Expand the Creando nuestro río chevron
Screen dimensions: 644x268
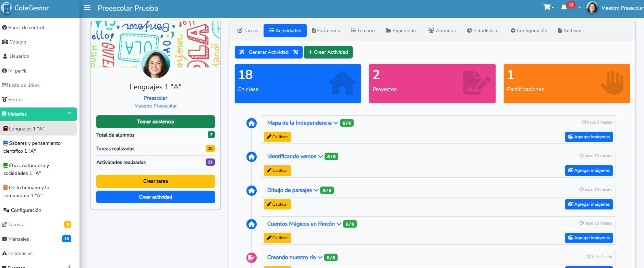coord(320,257)
